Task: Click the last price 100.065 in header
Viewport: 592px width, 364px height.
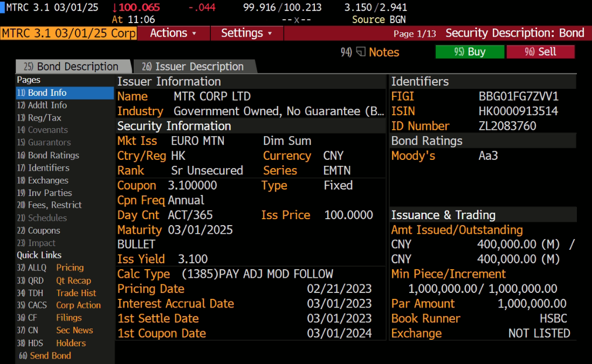Action: 139,7
